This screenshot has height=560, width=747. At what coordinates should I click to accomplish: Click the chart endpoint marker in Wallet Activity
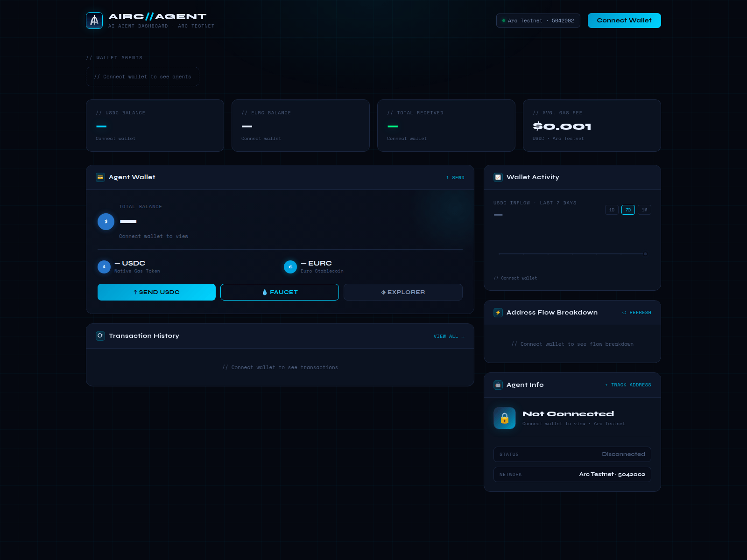pyautogui.click(x=645, y=254)
